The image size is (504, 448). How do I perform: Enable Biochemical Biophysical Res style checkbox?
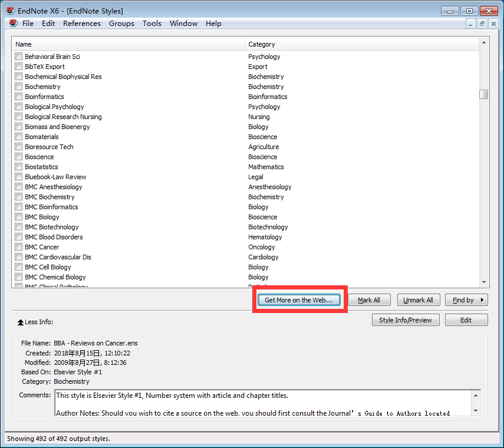(x=19, y=77)
